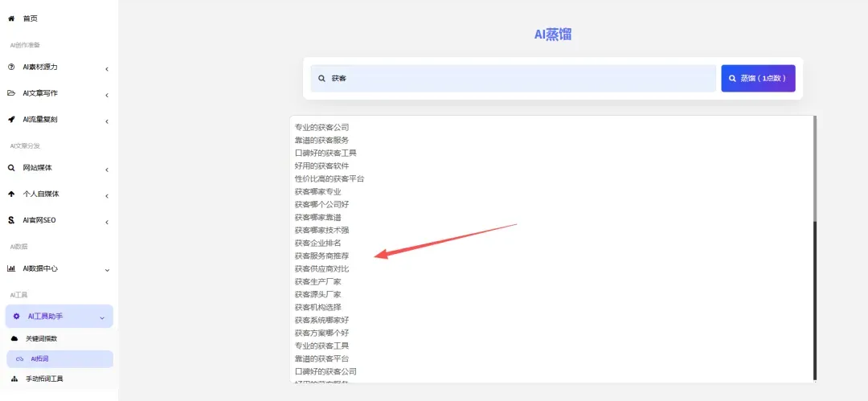Click result row 获客哪家专业

(317, 191)
